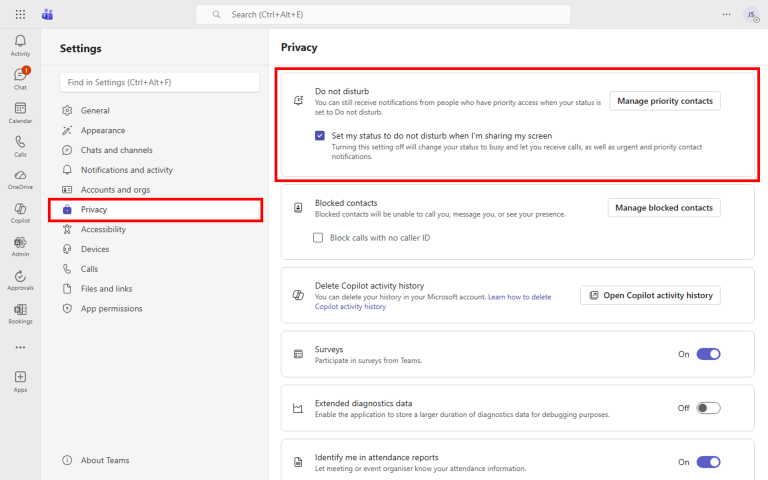768x480 pixels.
Task: Check Block calls with no caller ID
Action: (319, 238)
